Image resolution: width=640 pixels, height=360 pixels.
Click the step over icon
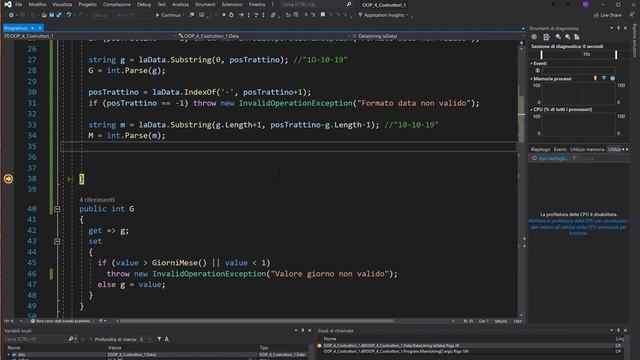click(x=256, y=15)
